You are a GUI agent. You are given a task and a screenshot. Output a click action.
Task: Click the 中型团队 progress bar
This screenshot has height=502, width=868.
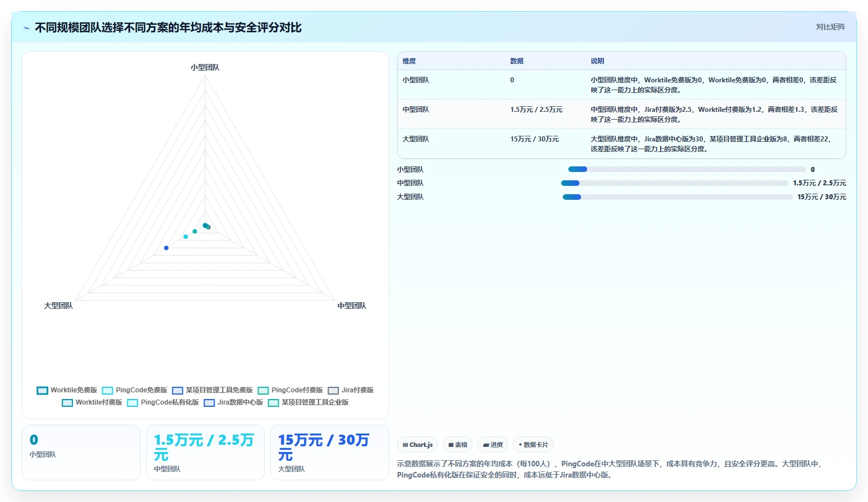(674, 183)
